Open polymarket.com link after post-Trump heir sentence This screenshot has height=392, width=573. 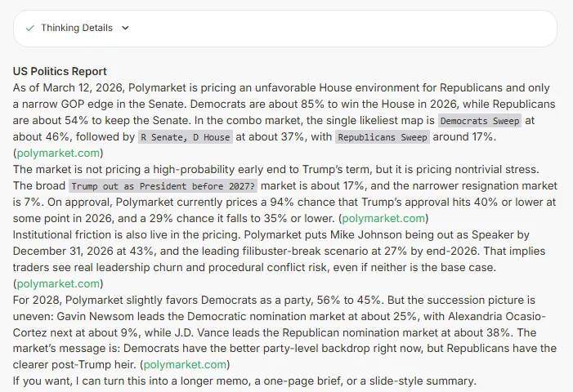(x=185, y=365)
